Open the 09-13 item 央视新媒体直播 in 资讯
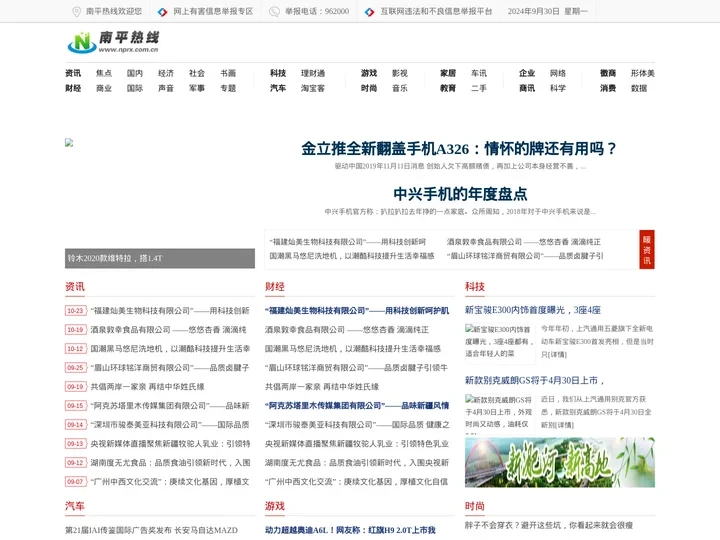This screenshot has height=540, width=720. click(x=170, y=444)
